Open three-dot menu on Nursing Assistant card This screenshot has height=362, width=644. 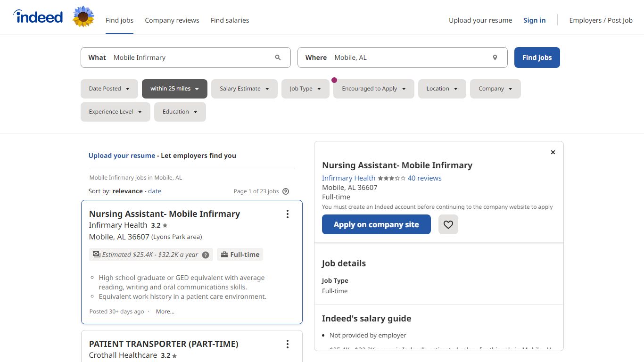pyautogui.click(x=287, y=214)
